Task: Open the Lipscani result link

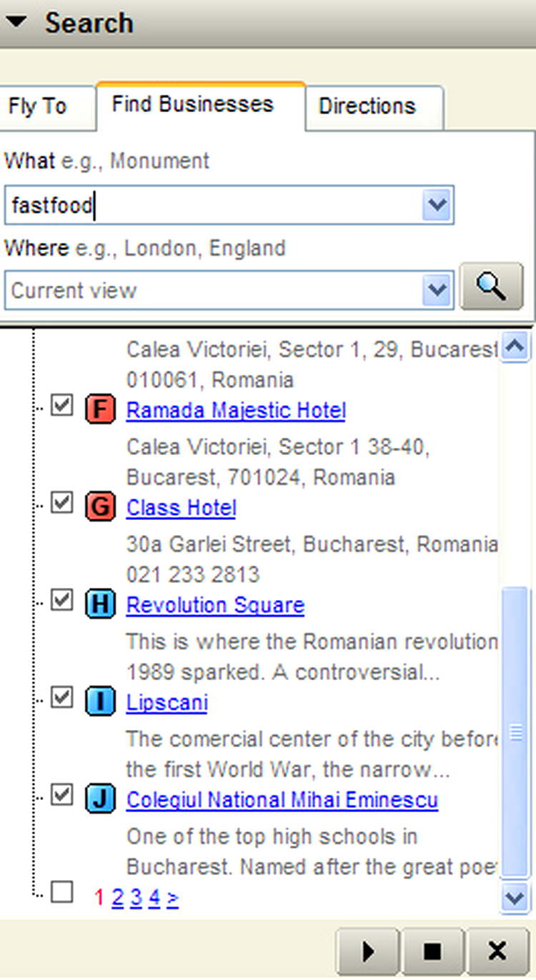Action: pyautogui.click(x=167, y=702)
